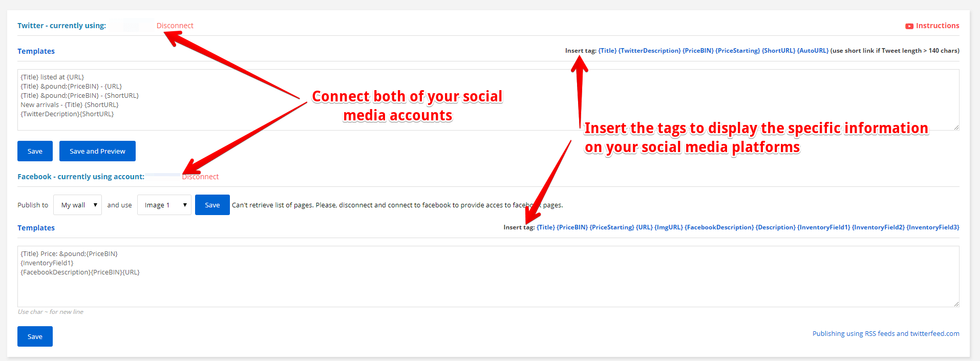Disconnect the Facebook account
980x361 pixels.
pos(200,177)
